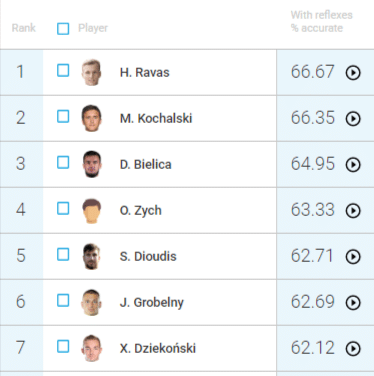Click play icon beside O. Zych's 63.33
Screen dimensions: 374x376
click(x=353, y=210)
